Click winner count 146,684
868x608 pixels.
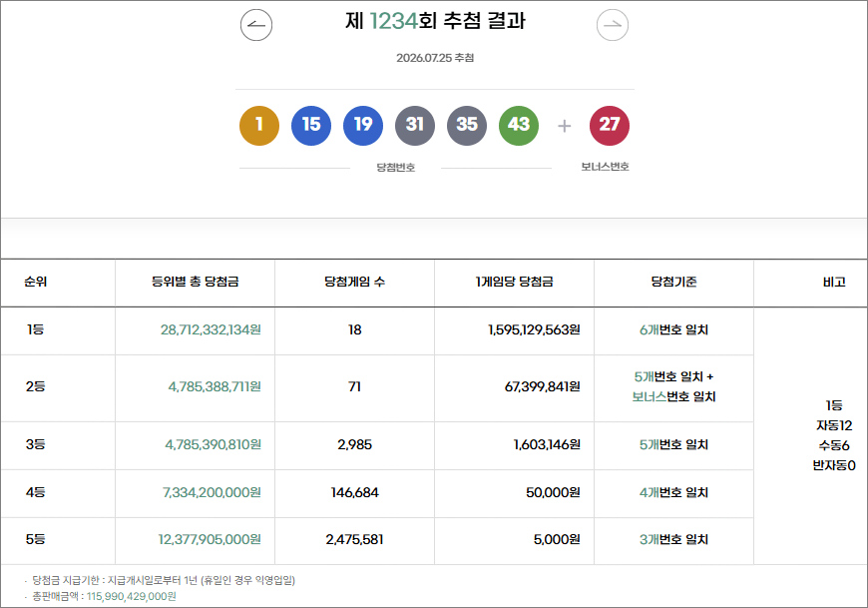pyautogui.click(x=355, y=492)
